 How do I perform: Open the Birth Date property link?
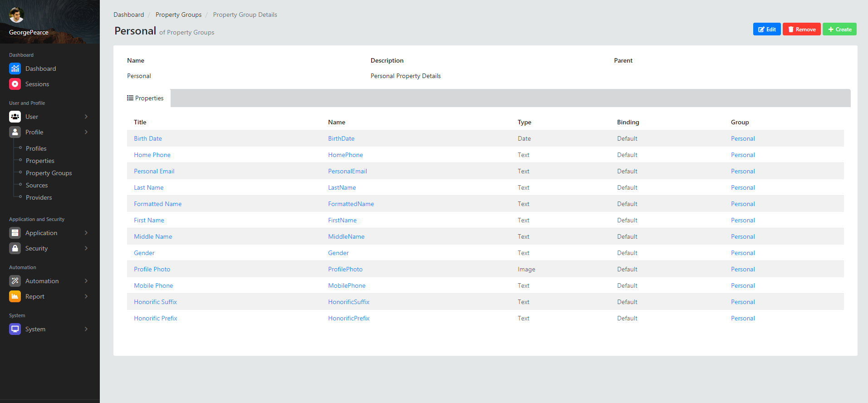pyautogui.click(x=148, y=138)
